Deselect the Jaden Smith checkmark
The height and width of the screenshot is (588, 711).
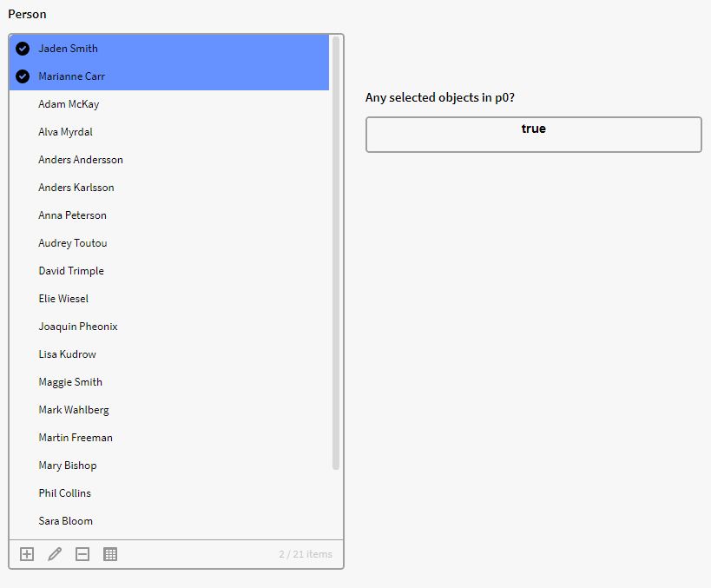pyautogui.click(x=23, y=49)
